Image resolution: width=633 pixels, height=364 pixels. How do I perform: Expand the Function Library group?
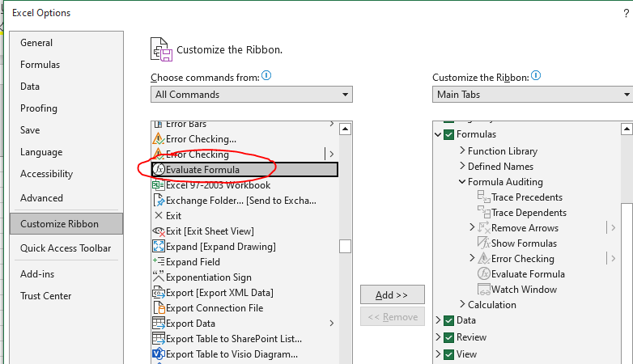tap(462, 150)
